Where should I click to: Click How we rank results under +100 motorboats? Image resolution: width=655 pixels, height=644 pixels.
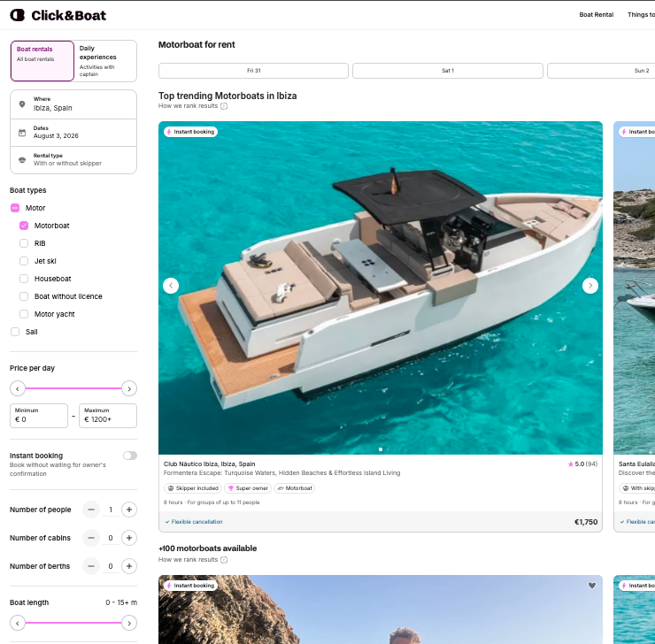(x=188, y=560)
